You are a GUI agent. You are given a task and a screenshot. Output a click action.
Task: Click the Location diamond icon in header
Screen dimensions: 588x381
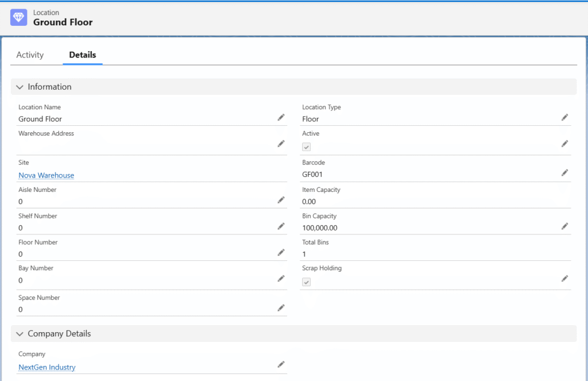pos(19,17)
